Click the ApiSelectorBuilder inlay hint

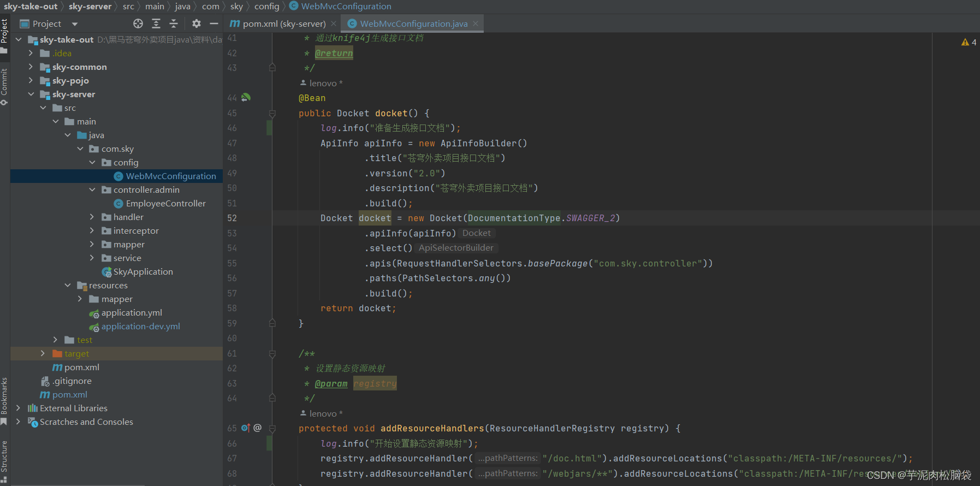pos(456,248)
